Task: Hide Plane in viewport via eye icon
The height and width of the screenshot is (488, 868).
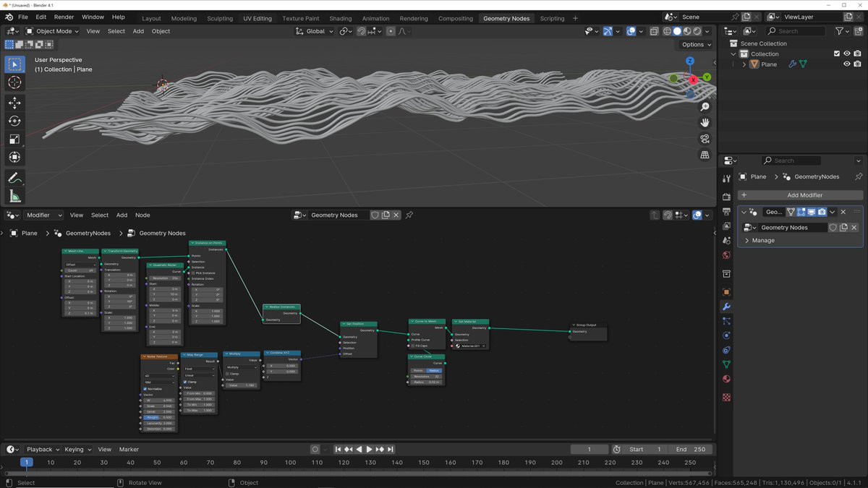Action: (847, 64)
